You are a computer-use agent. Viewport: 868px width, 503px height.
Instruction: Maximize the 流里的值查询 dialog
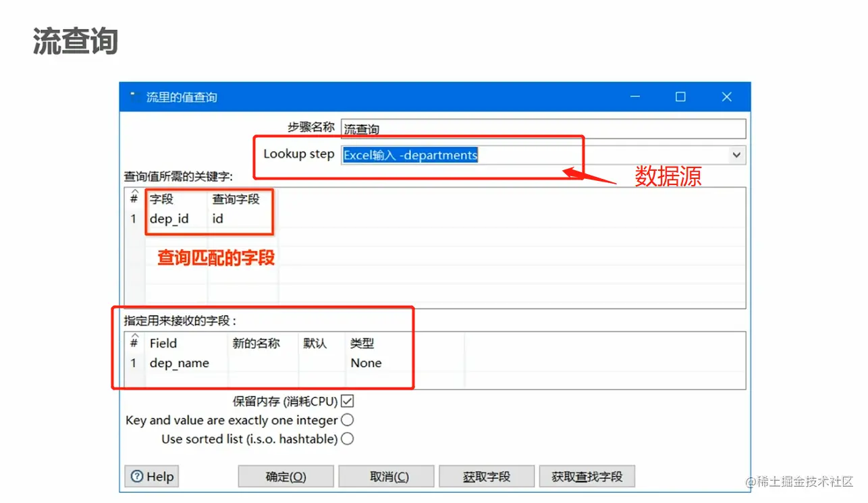[x=680, y=97]
